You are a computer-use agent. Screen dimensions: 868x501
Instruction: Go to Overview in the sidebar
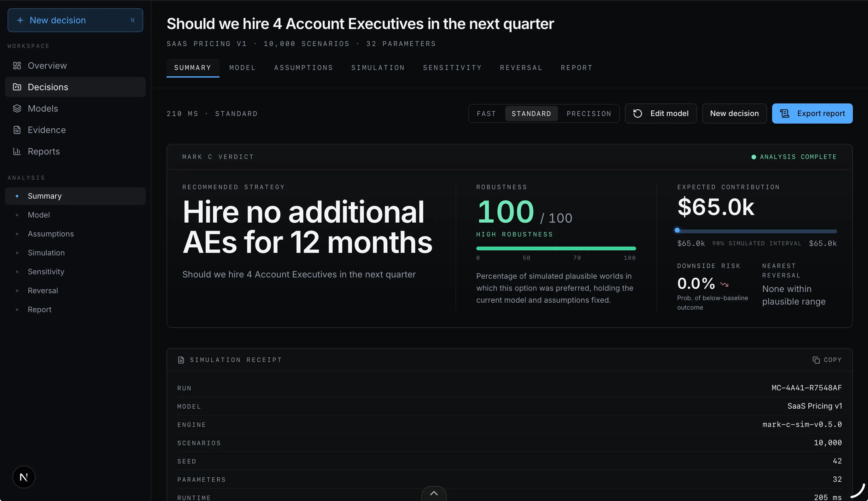[x=75, y=66]
